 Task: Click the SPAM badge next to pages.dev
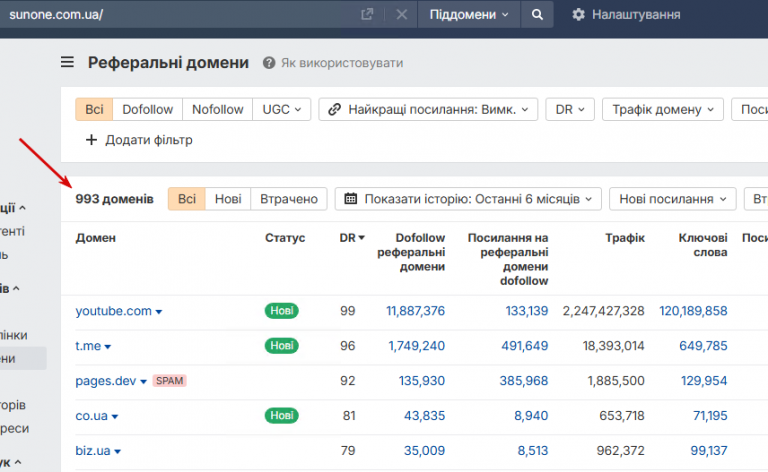(170, 381)
